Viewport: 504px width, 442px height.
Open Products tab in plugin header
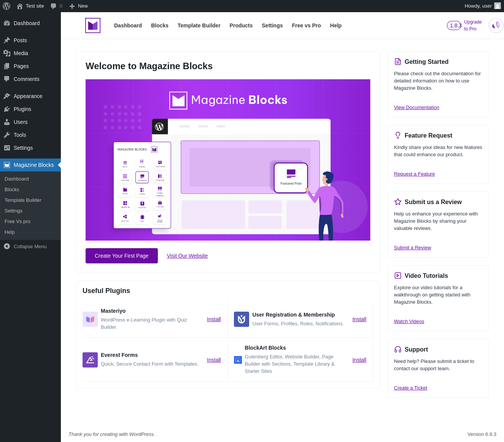pos(241,25)
